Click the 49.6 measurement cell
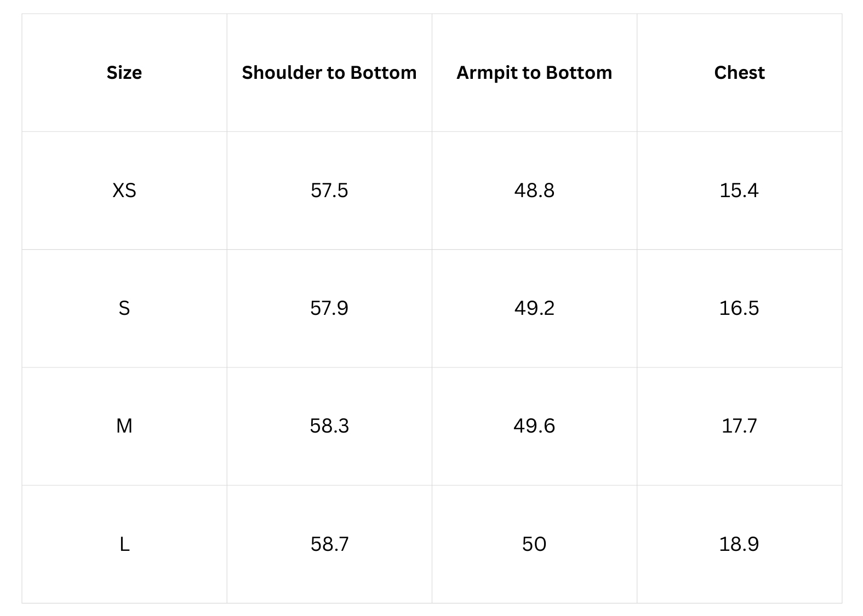This screenshot has width=863, height=616. click(x=534, y=426)
